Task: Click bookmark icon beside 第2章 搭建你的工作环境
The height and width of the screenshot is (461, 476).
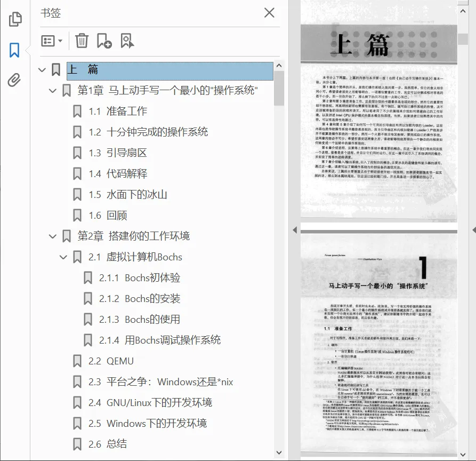Action: tap(67, 236)
